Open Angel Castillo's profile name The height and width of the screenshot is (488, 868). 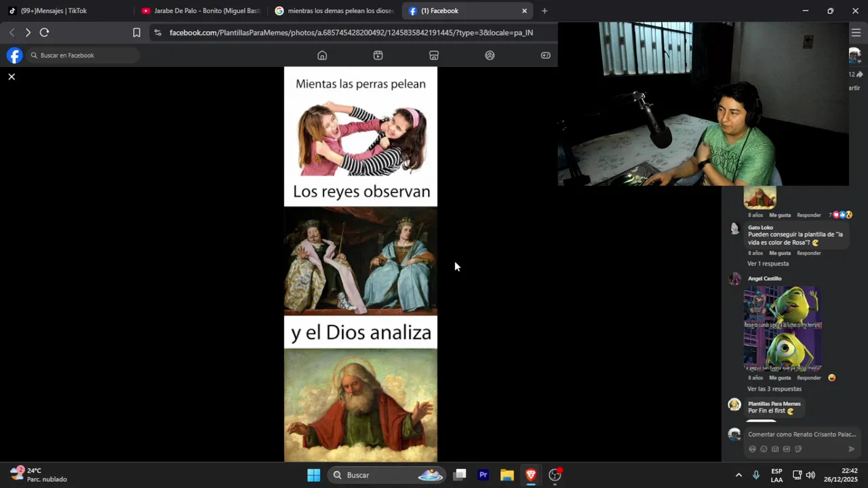pyautogui.click(x=764, y=279)
